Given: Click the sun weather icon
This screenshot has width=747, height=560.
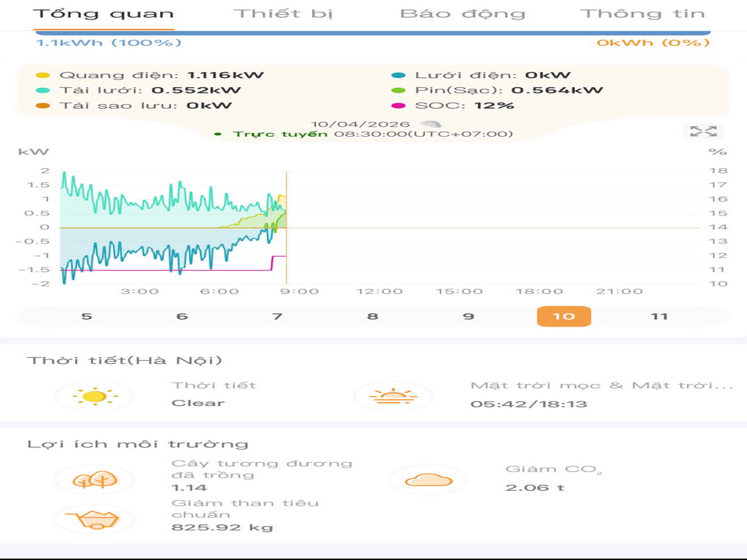Looking at the screenshot, I should pos(94,396).
